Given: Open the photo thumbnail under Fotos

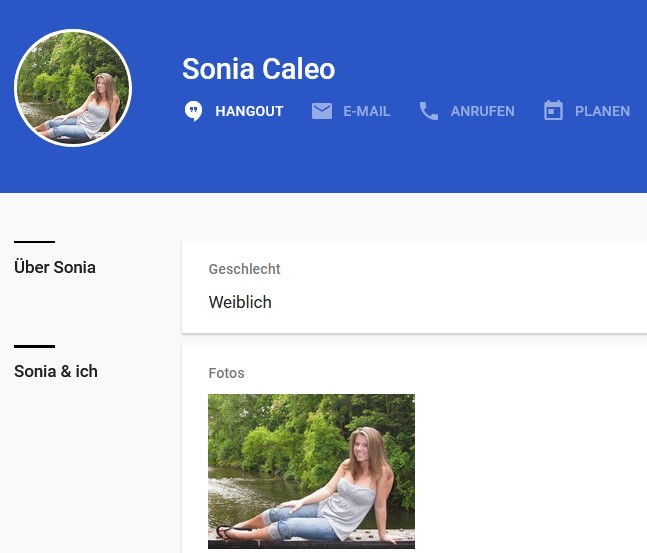Looking at the screenshot, I should point(311,470).
